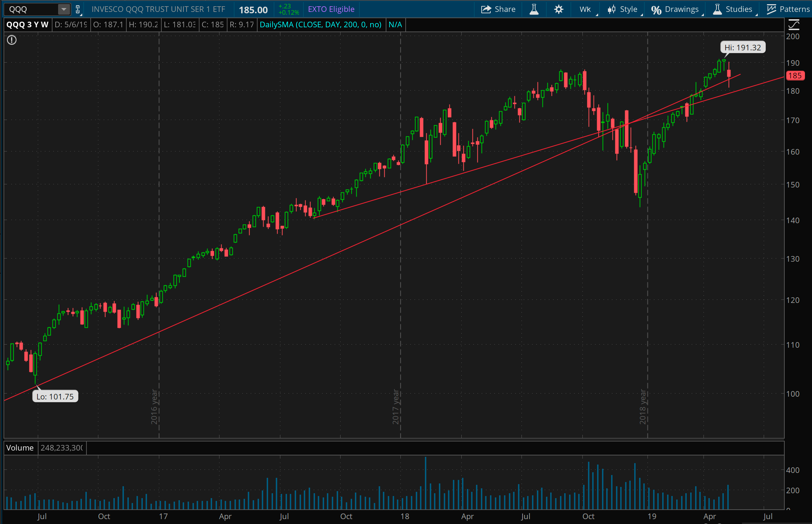Screen dimensions: 812x524
Task: Click the 100 price axis label
Action: coord(793,394)
